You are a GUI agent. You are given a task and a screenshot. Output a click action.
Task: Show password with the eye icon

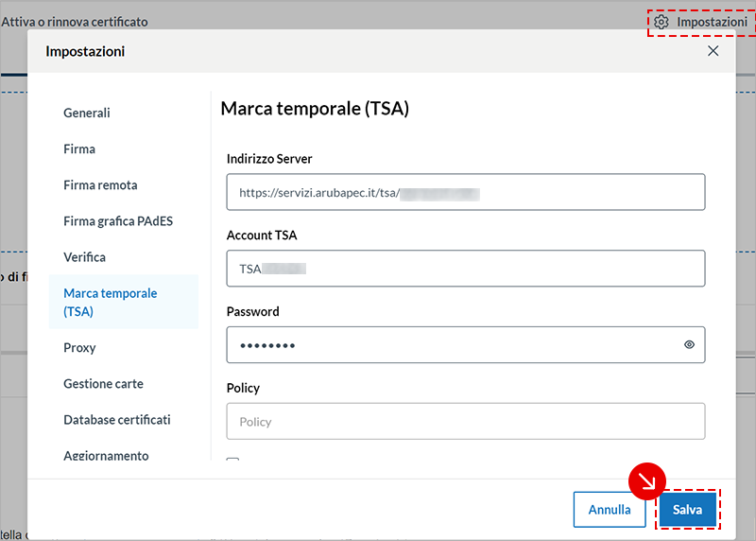click(689, 345)
